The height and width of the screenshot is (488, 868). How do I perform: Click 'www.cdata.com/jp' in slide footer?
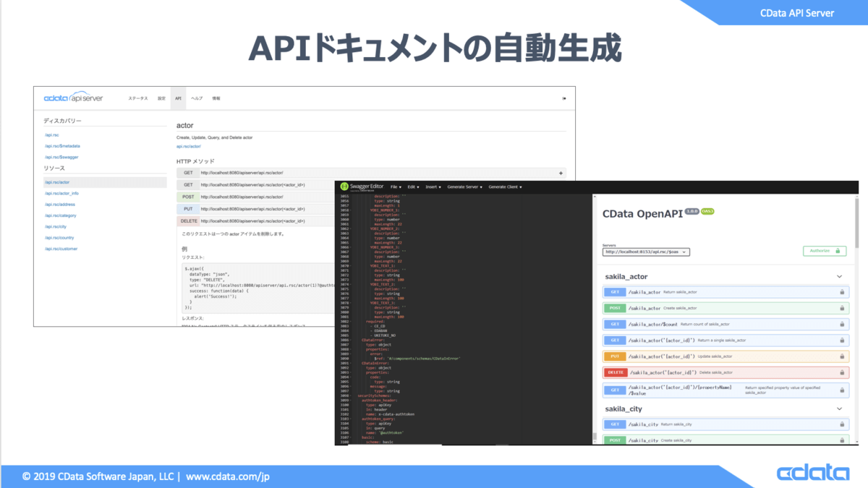(x=228, y=476)
